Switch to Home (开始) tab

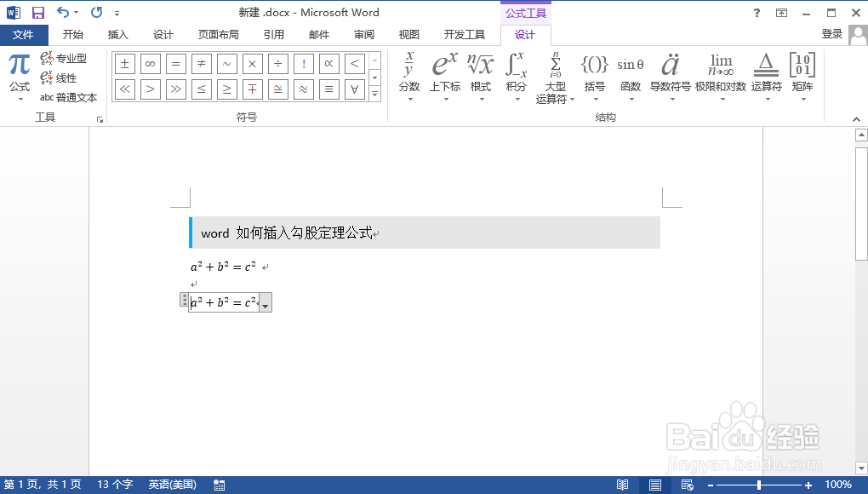pyautogui.click(x=72, y=35)
